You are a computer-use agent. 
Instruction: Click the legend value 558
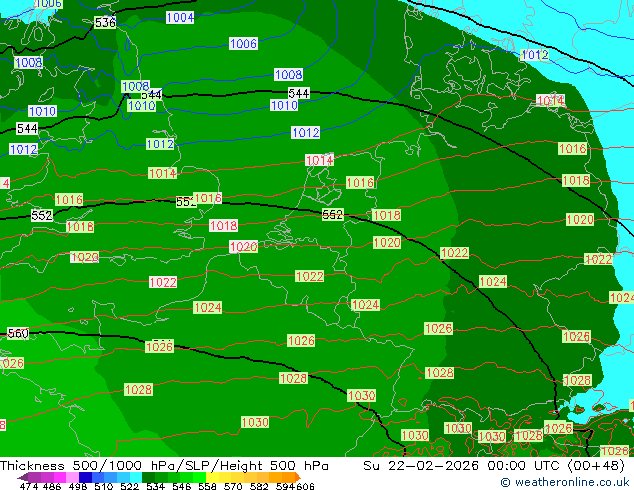pos(207,486)
